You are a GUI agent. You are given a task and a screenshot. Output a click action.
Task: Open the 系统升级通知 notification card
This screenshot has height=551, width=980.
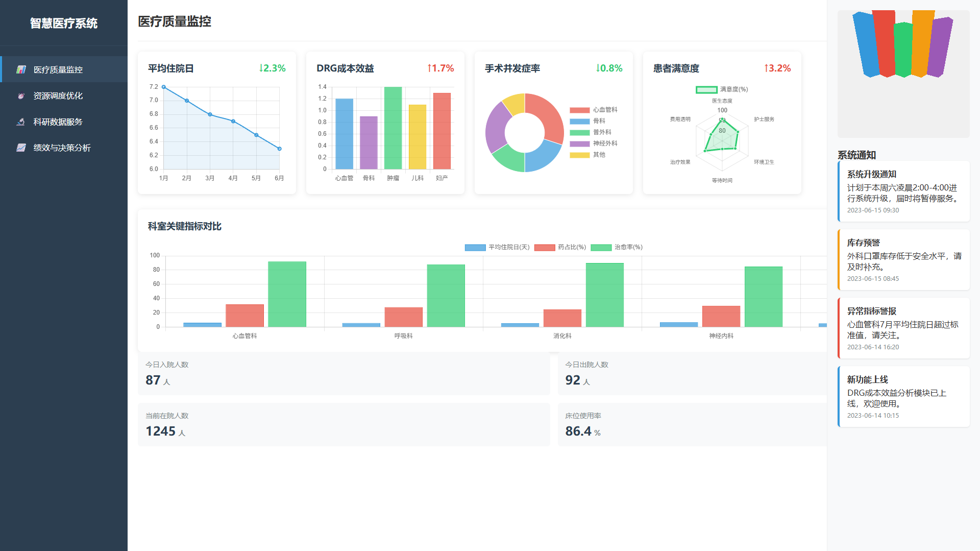[x=903, y=191]
